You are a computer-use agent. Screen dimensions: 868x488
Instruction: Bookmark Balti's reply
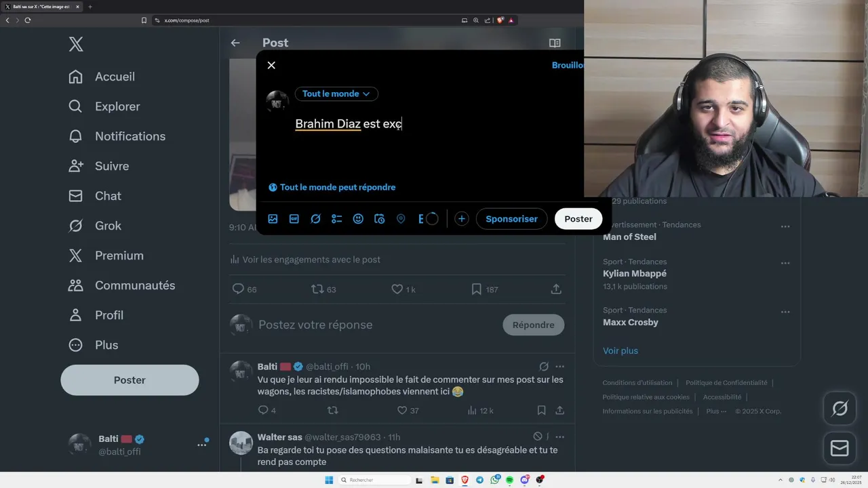(x=541, y=411)
